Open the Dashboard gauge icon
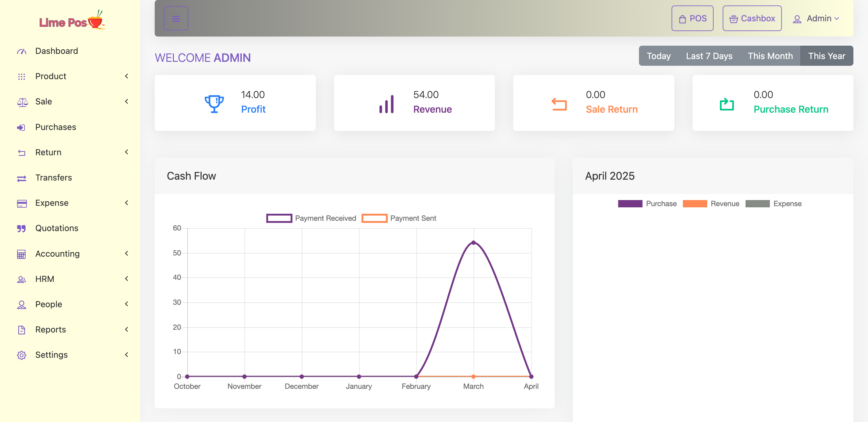 (22, 51)
